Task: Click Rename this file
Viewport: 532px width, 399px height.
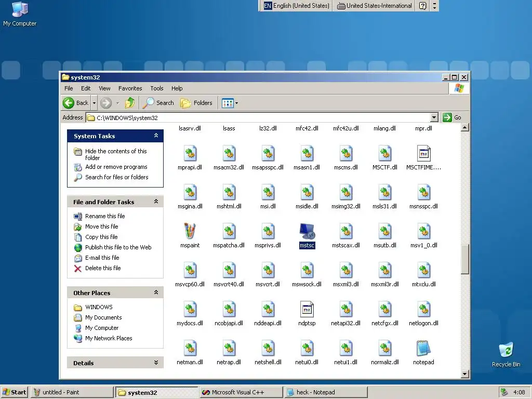Action: tap(105, 216)
